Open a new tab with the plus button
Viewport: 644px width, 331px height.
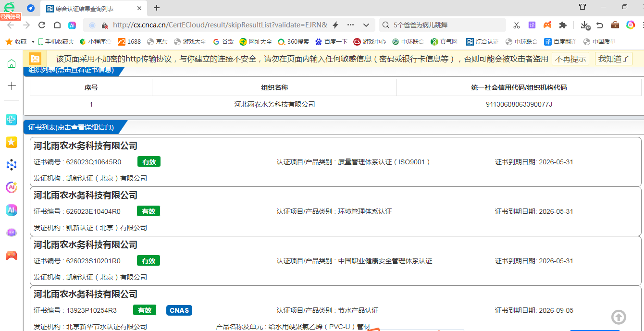coord(157,8)
